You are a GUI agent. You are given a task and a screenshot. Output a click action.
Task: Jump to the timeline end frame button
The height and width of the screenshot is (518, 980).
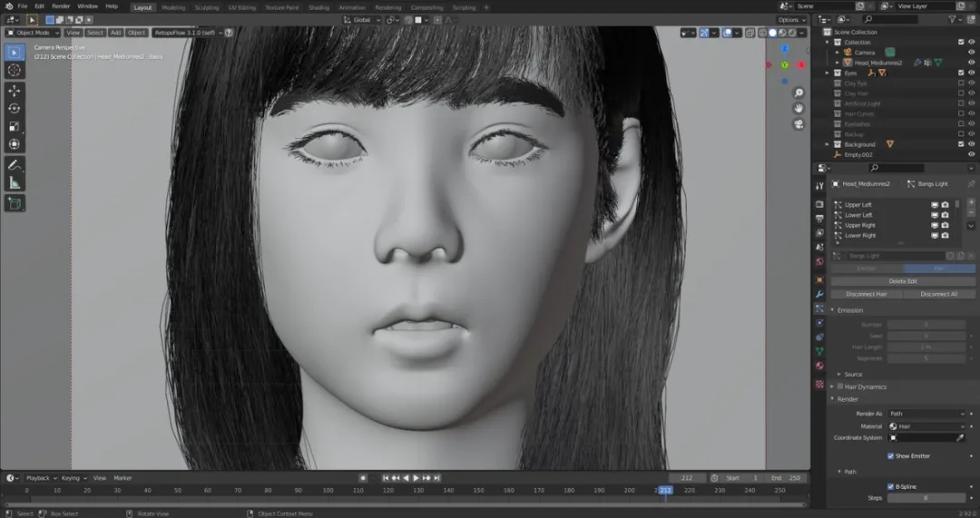click(x=437, y=478)
